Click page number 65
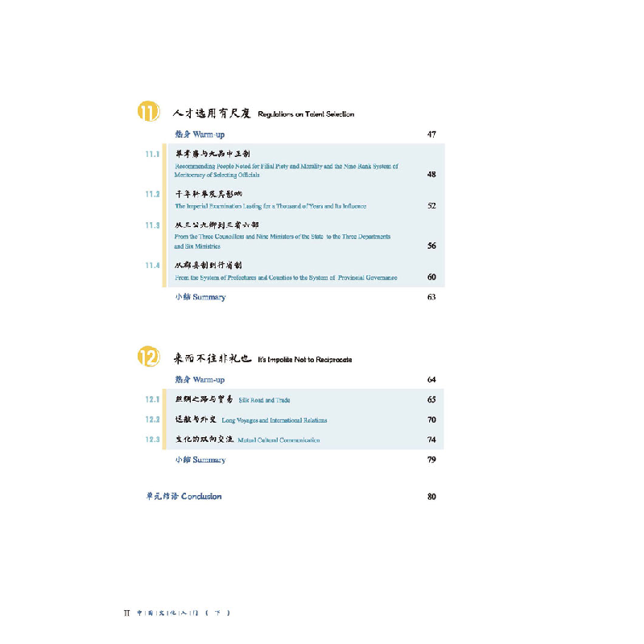This screenshot has width=644, height=644. (431, 399)
